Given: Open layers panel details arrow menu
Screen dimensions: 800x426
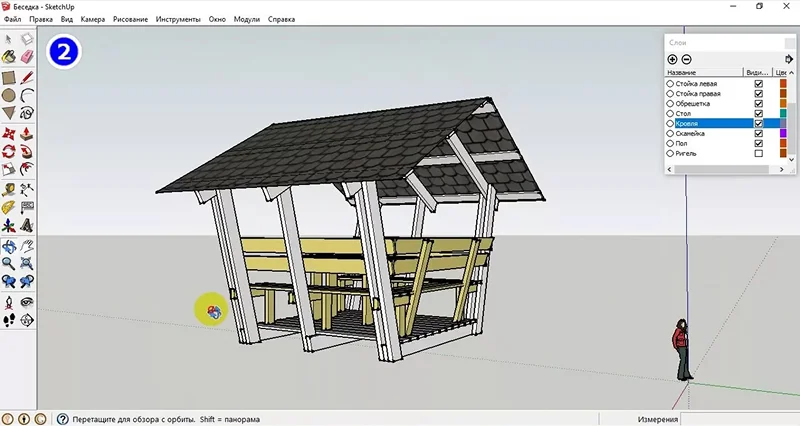Looking at the screenshot, I should pyautogui.click(x=789, y=59).
